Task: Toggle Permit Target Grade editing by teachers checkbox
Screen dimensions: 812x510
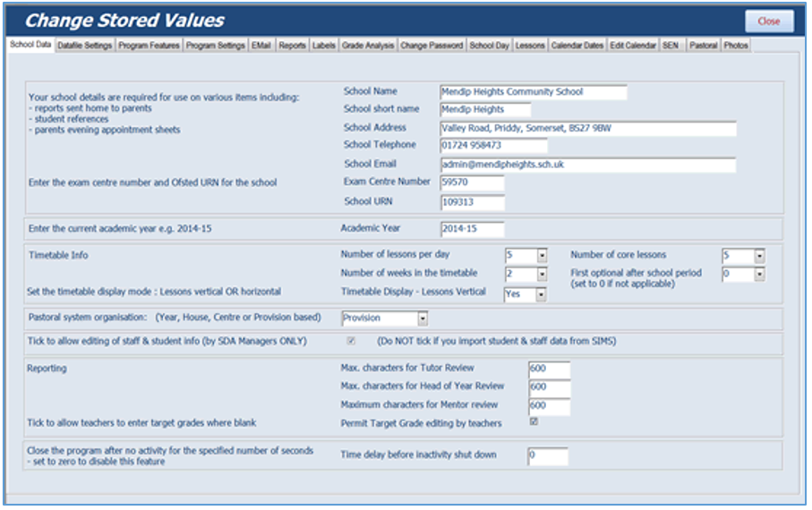Action: [x=534, y=421]
